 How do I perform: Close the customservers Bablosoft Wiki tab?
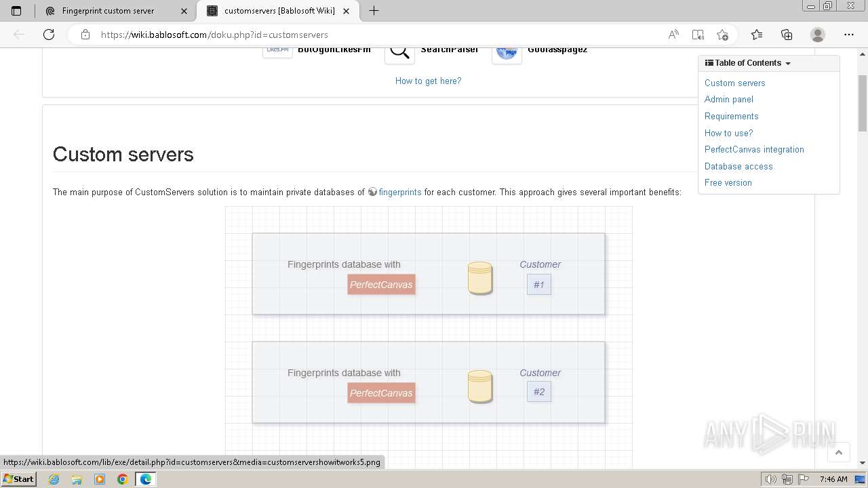[347, 11]
